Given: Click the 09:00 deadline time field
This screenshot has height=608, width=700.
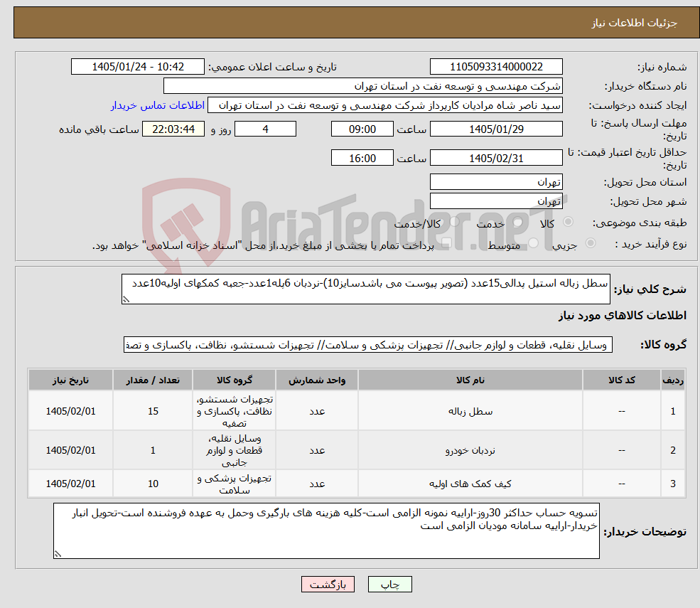Looking at the screenshot, I should pyautogui.click(x=362, y=129).
